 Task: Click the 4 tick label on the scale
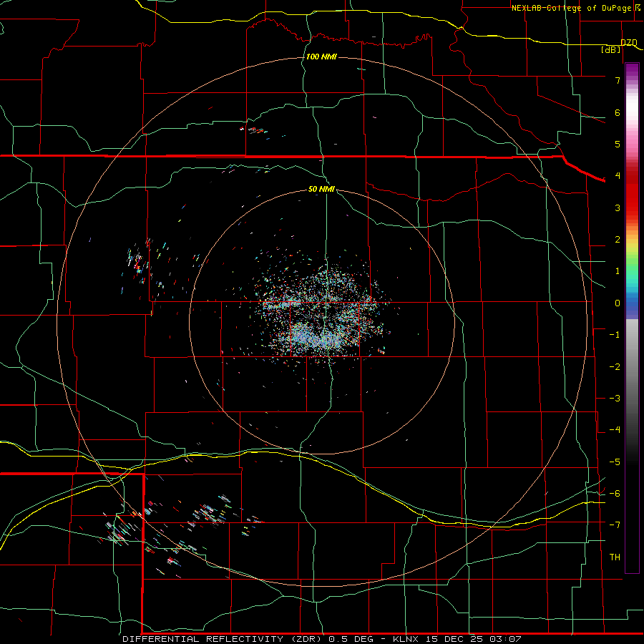[618, 176]
